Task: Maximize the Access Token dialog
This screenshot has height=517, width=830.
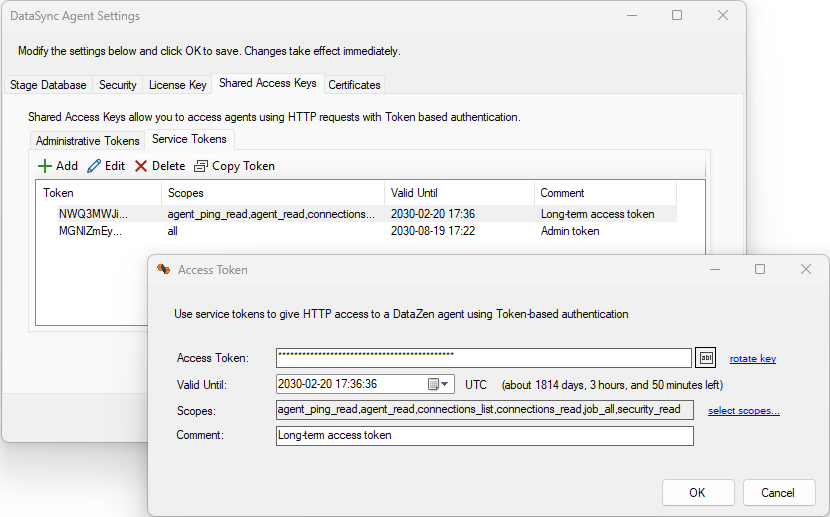Action: [760, 269]
